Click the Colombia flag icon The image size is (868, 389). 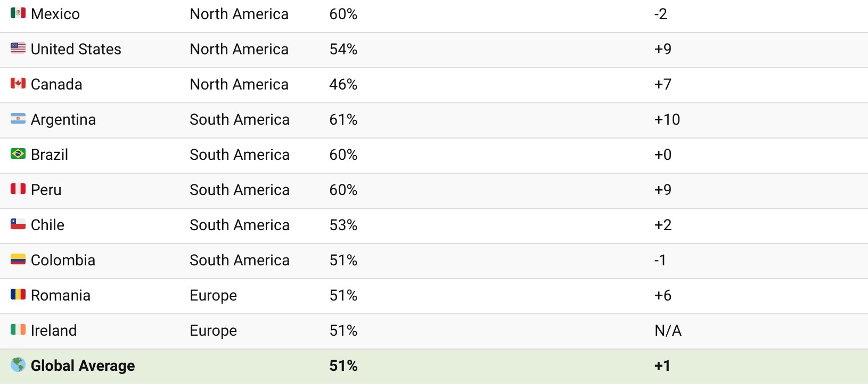[18, 259]
